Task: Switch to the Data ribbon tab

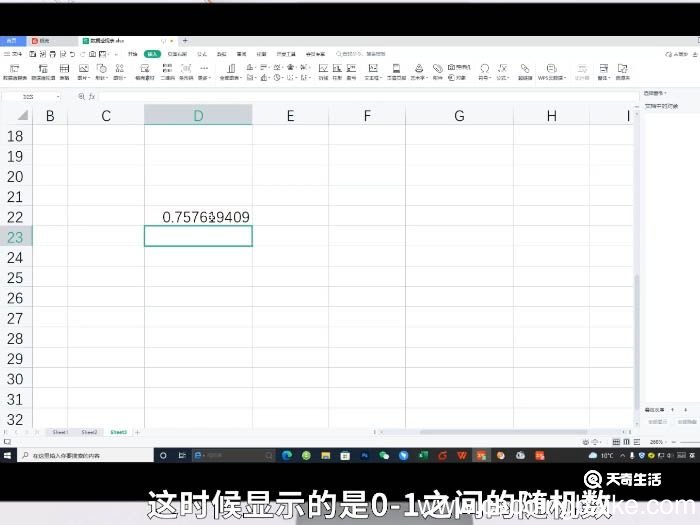Action: [222, 54]
